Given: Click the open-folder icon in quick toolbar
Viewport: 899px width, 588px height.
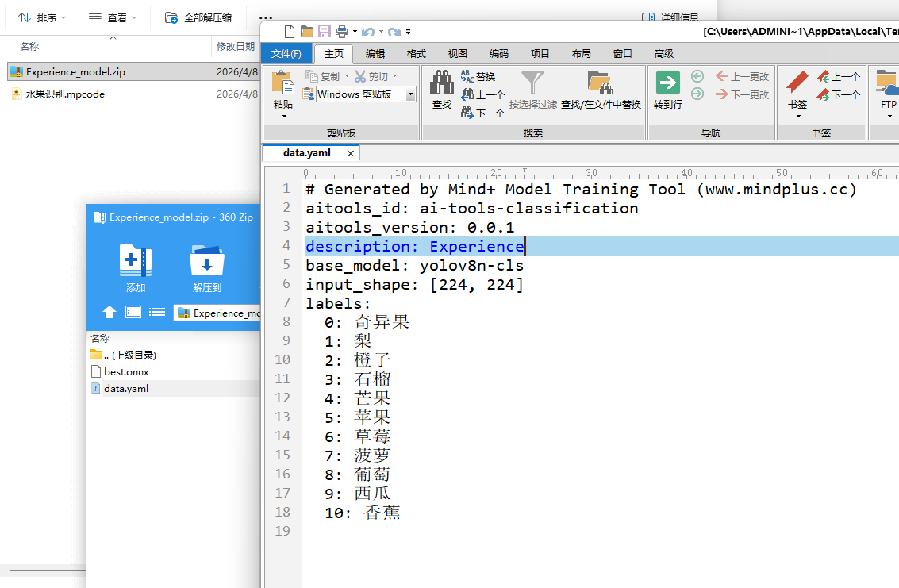Looking at the screenshot, I should [x=307, y=32].
